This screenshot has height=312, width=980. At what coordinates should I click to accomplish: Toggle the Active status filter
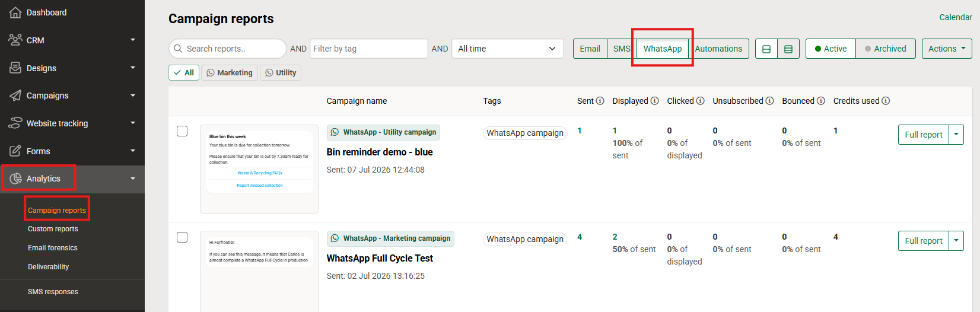[831, 49]
